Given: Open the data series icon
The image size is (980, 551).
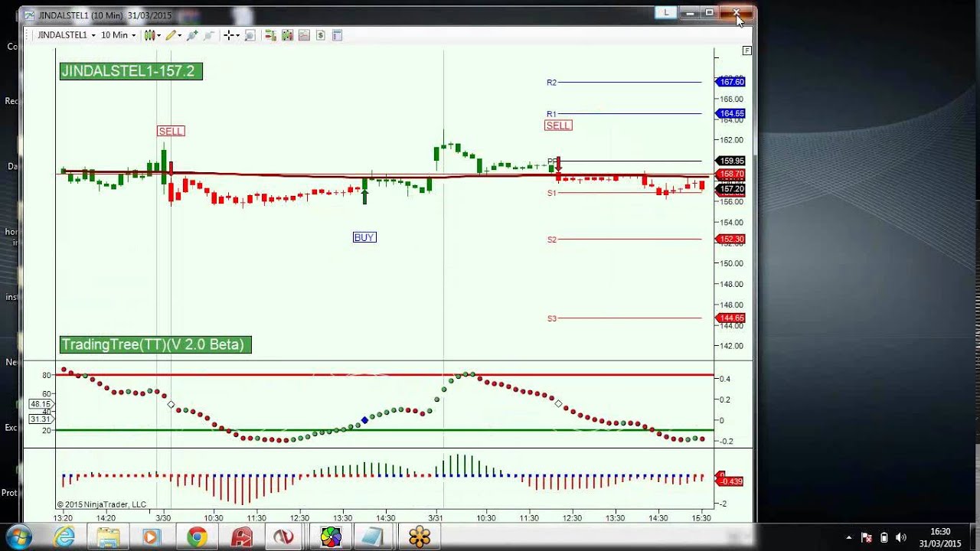Looking at the screenshot, I should pos(287,35).
